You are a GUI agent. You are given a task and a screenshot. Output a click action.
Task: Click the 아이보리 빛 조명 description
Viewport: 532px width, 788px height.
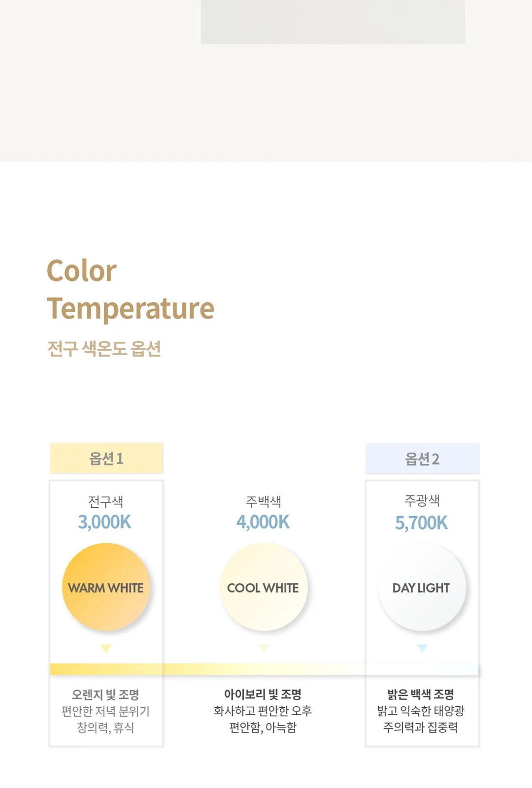click(x=263, y=694)
